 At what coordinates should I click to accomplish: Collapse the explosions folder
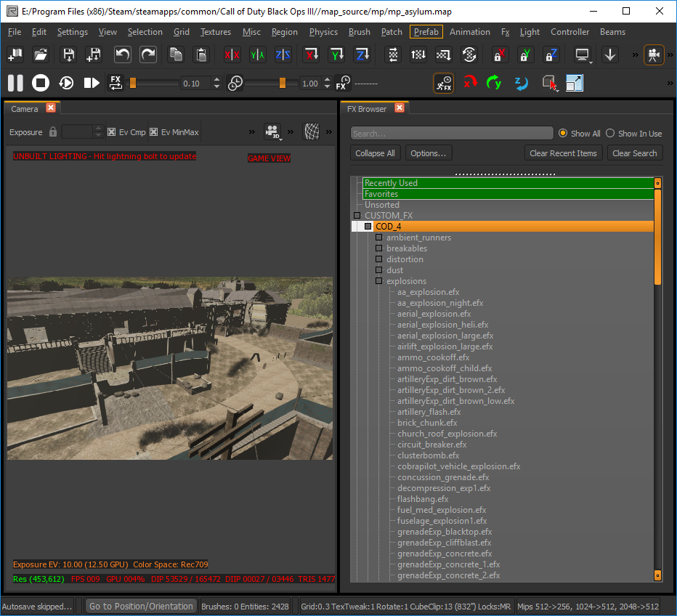pyautogui.click(x=378, y=281)
